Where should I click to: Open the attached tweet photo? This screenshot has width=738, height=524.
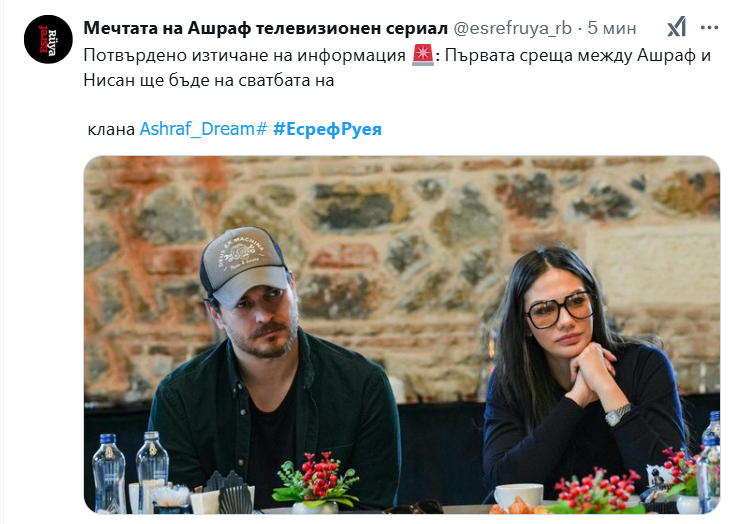(x=402, y=335)
